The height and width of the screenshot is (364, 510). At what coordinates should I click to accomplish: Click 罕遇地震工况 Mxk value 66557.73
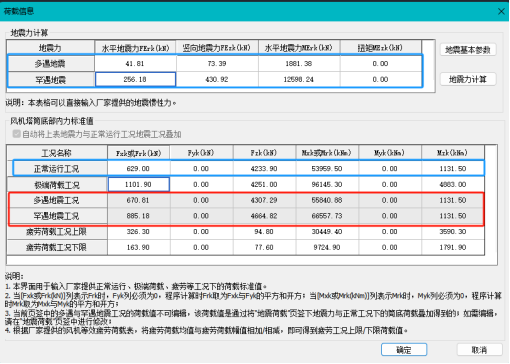[327, 216]
